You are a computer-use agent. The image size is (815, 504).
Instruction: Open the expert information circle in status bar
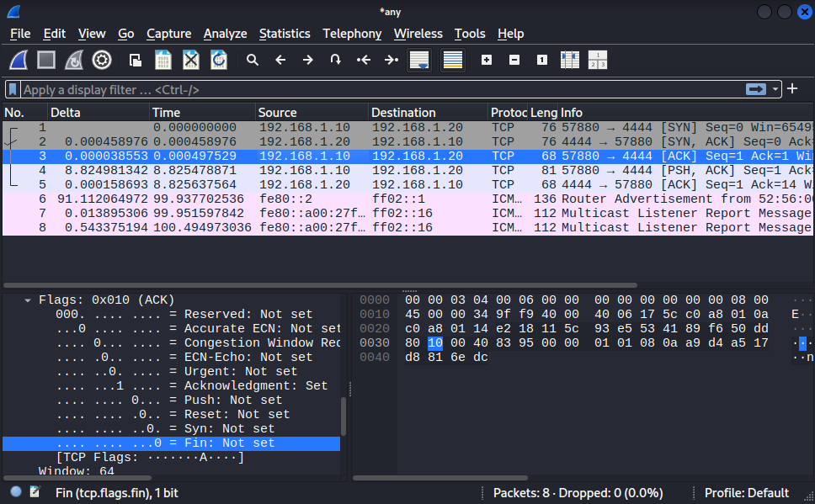tap(16, 492)
